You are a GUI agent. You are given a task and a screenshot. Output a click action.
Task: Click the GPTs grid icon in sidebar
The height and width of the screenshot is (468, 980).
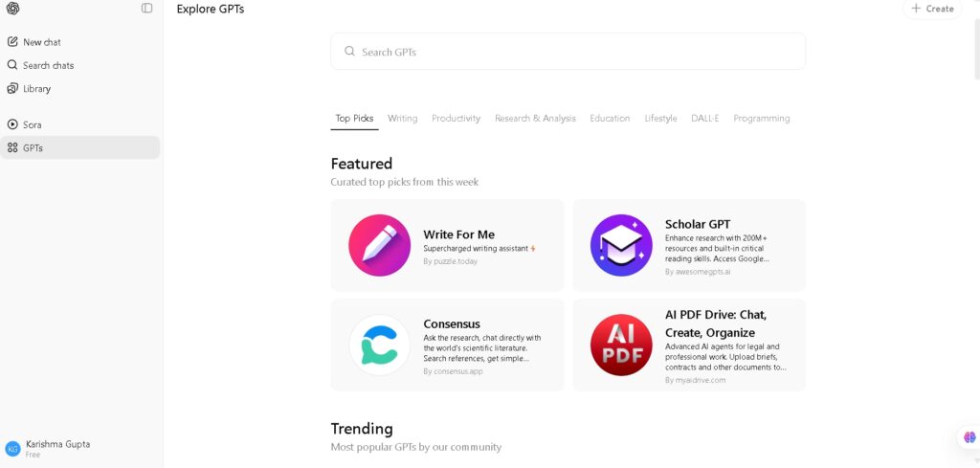[x=12, y=147]
